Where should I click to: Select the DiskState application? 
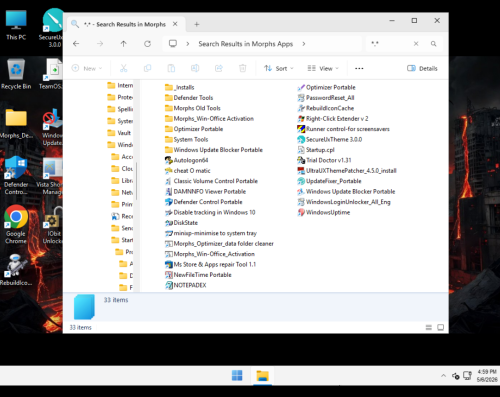click(x=181, y=223)
